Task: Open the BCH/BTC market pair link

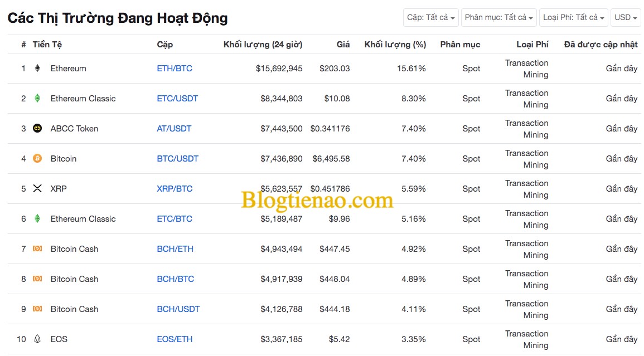Action: coord(176,279)
